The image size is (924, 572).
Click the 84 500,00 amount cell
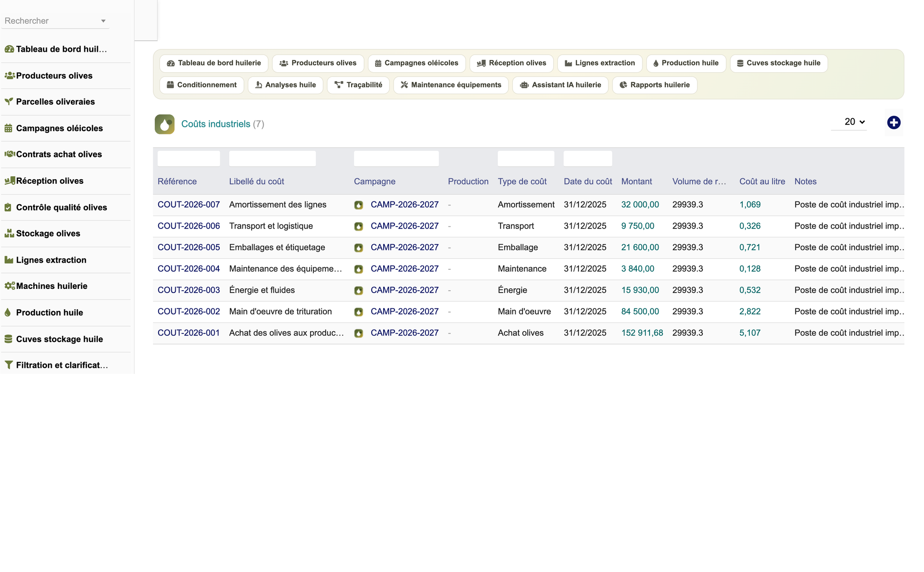[x=640, y=312]
